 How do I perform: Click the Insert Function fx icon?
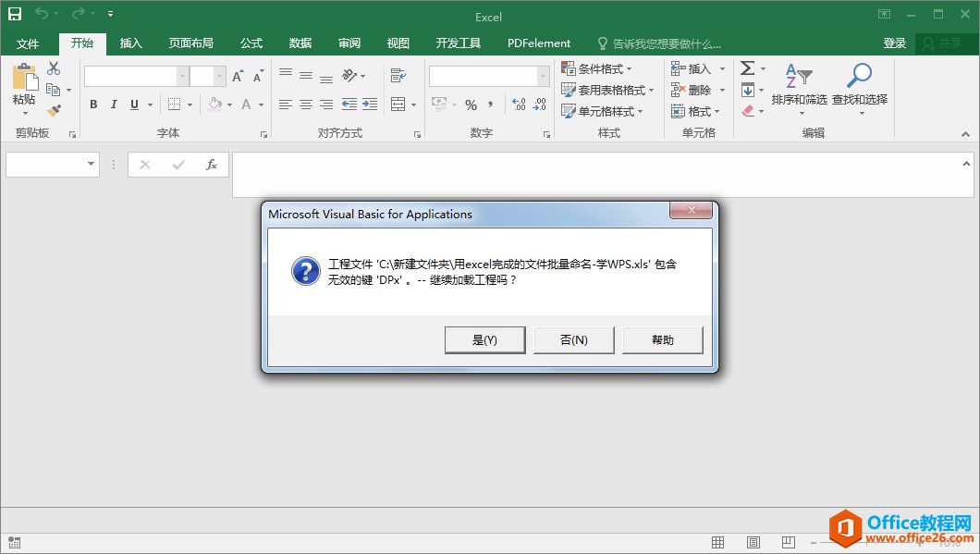(211, 165)
